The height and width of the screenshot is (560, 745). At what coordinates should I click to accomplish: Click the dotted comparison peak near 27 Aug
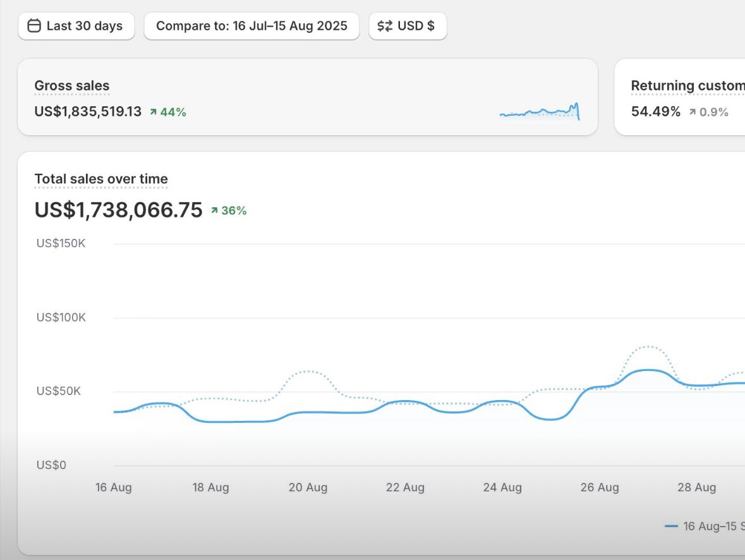(x=648, y=347)
